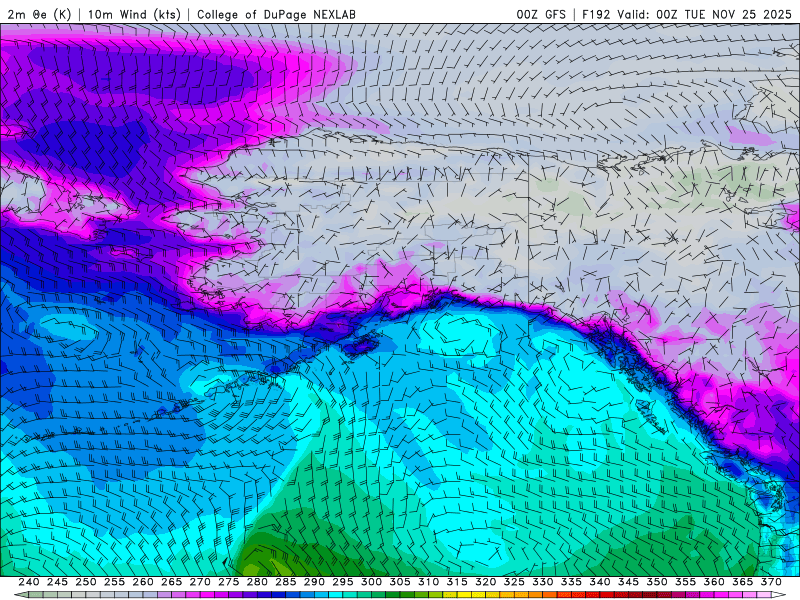Click the 275 colorbar scale label

229,582
